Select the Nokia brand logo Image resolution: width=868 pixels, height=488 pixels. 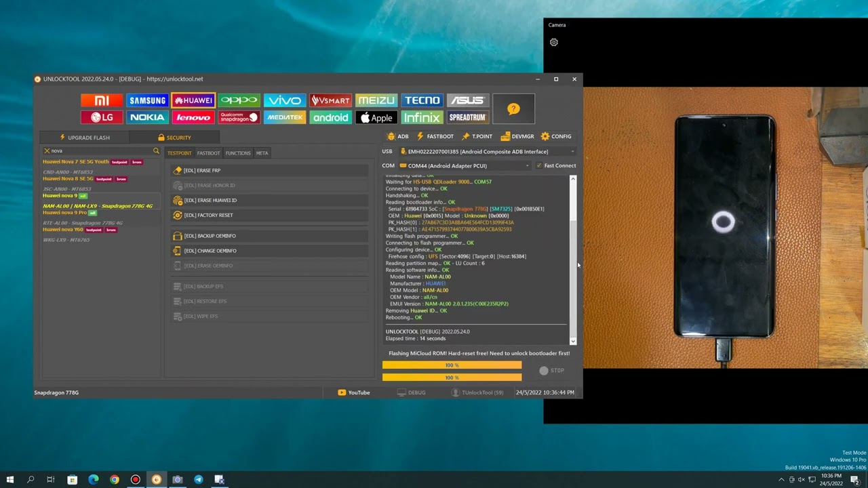(x=147, y=117)
